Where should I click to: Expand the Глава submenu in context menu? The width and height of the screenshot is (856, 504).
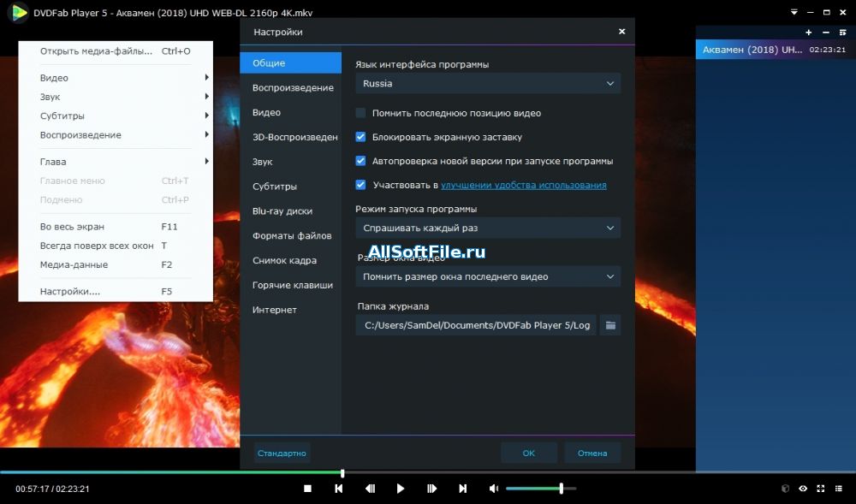(x=116, y=162)
